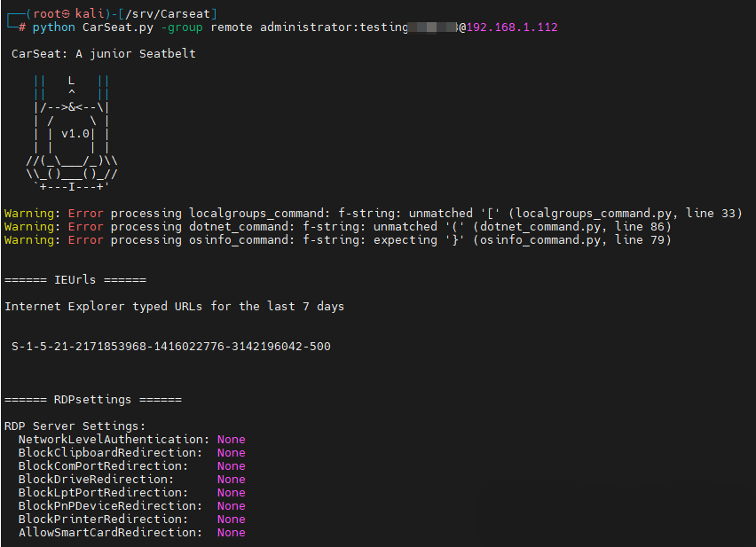This screenshot has width=756, height=547.
Task: Click the 192.168.1.112 IP address in command
Action: click(x=512, y=27)
